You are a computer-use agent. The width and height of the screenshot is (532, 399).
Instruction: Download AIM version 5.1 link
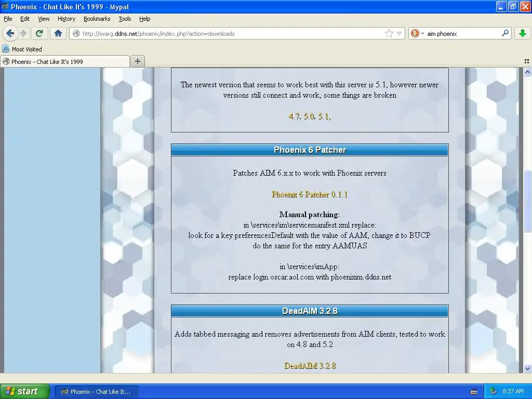tap(324, 116)
